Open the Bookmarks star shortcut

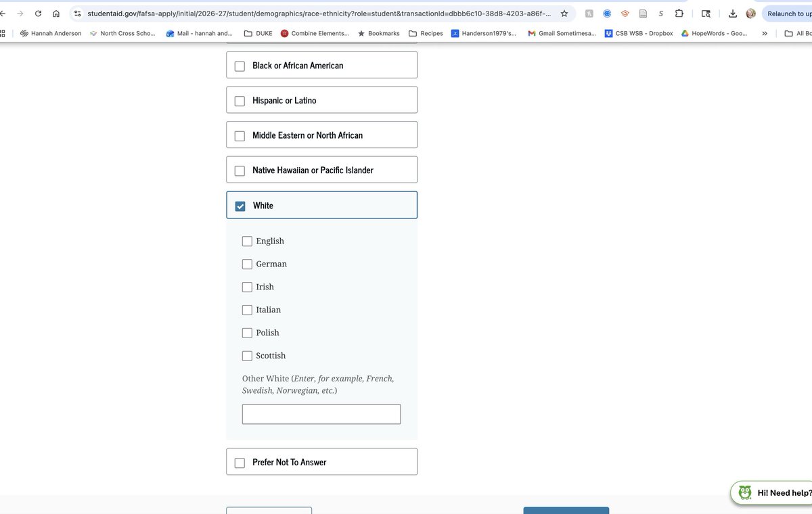(378, 33)
